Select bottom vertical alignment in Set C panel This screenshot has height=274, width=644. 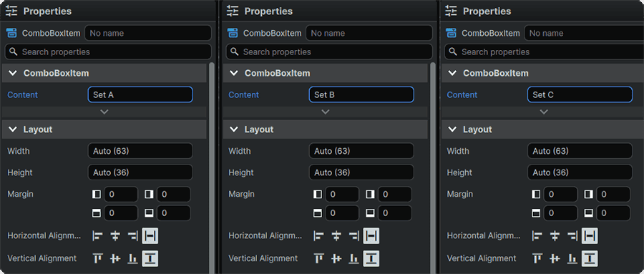coord(572,258)
